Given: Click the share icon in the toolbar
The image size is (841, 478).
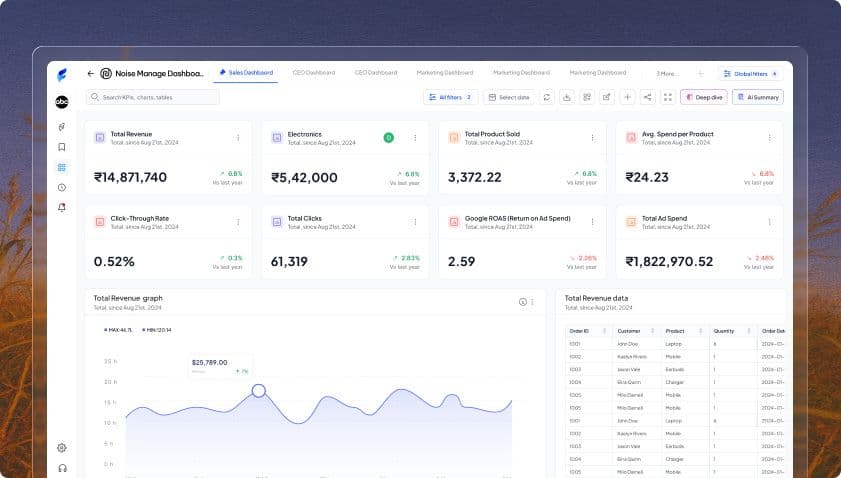Looking at the screenshot, I should (647, 97).
